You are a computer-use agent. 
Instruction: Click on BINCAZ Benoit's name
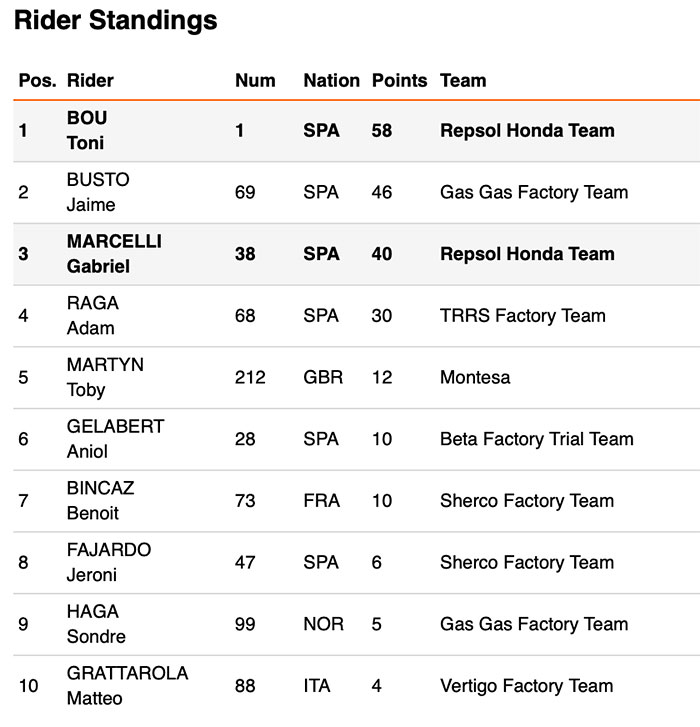click(x=100, y=500)
